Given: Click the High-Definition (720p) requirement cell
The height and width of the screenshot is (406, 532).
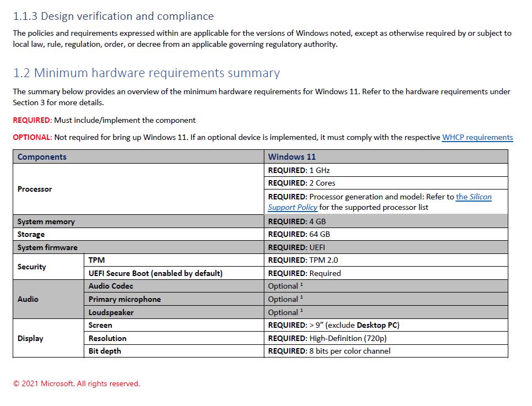Looking at the screenshot, I should pos(386,338).
